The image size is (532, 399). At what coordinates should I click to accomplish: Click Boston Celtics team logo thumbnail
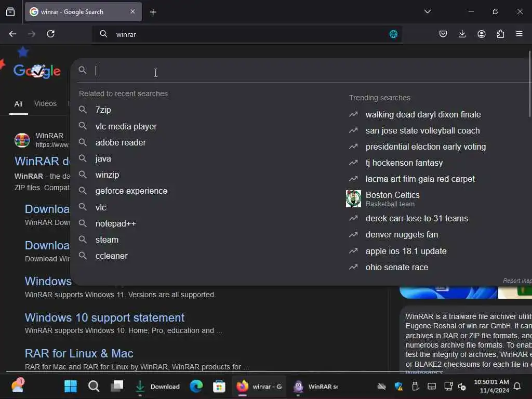(x=353, y=198)
